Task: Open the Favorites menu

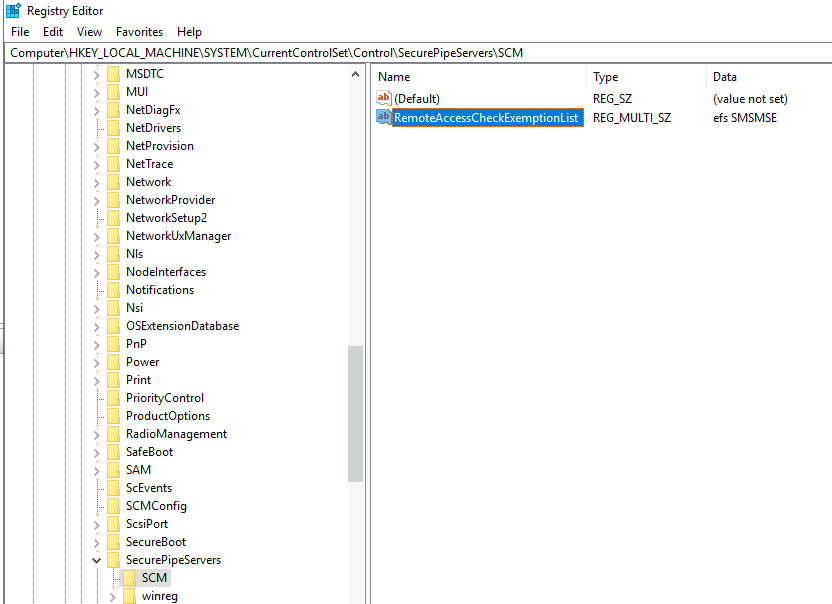Action: tap(140, 32)
